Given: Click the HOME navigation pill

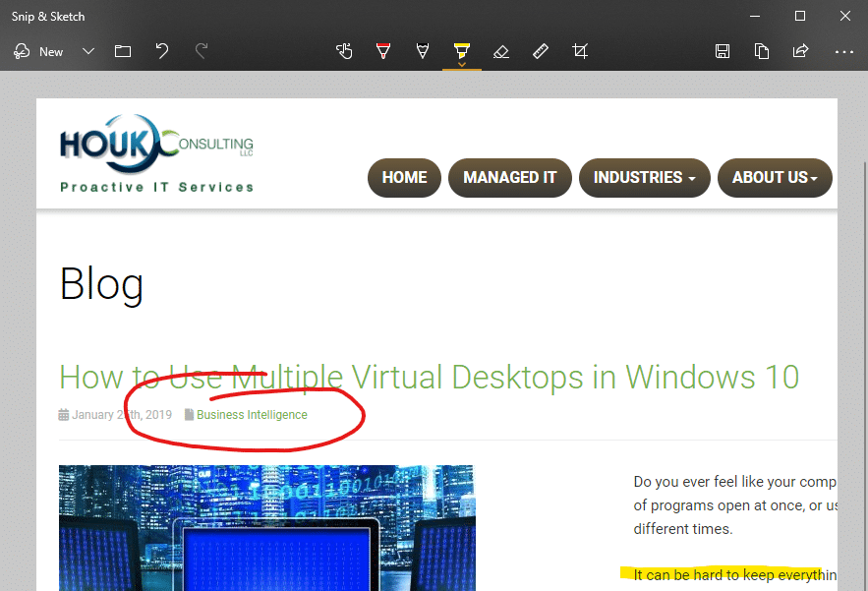Looking at the screenshot, I should (404, 177).
